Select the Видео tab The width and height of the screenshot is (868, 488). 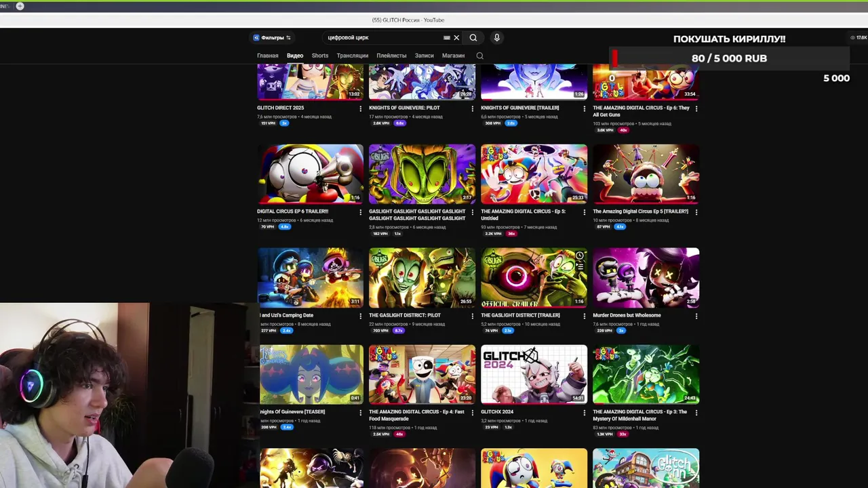tap(295, 56)
